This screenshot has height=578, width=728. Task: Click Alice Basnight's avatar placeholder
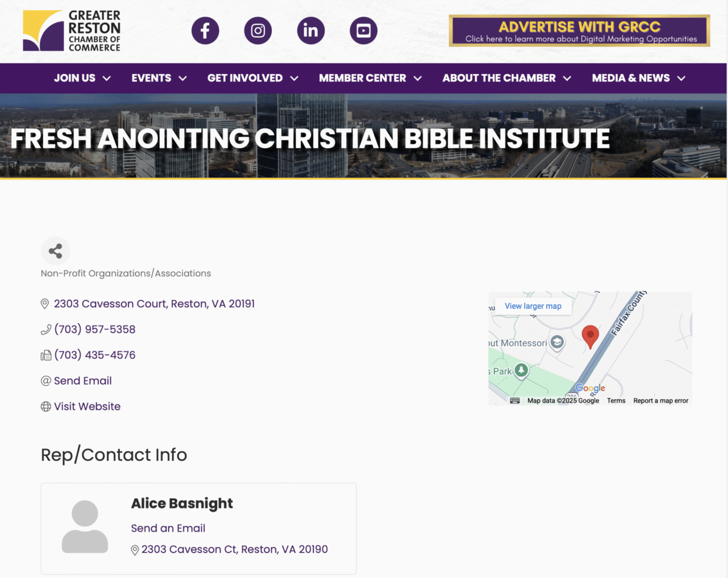[x=85, y=527]
